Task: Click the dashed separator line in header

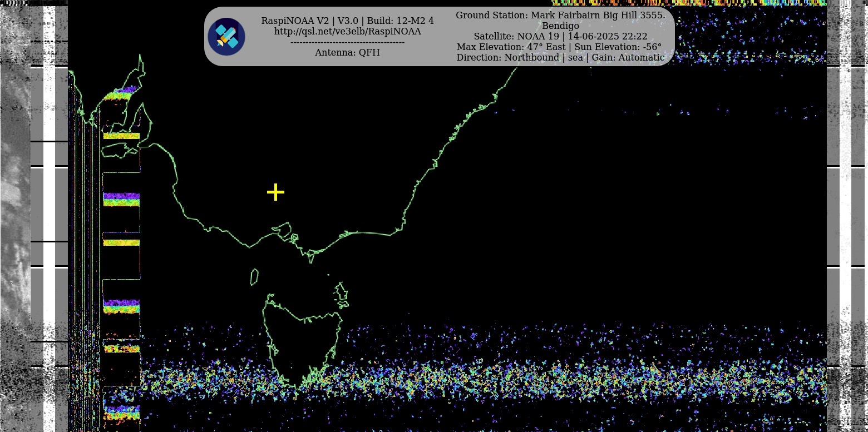Action: click(x=347, y=43)
